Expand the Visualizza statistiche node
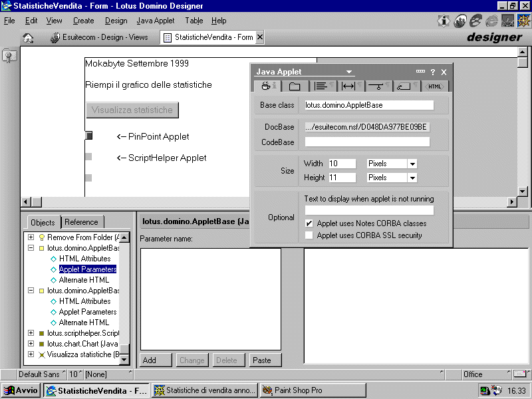The height and width of the screenshot is (399, 532). (31, 354)
